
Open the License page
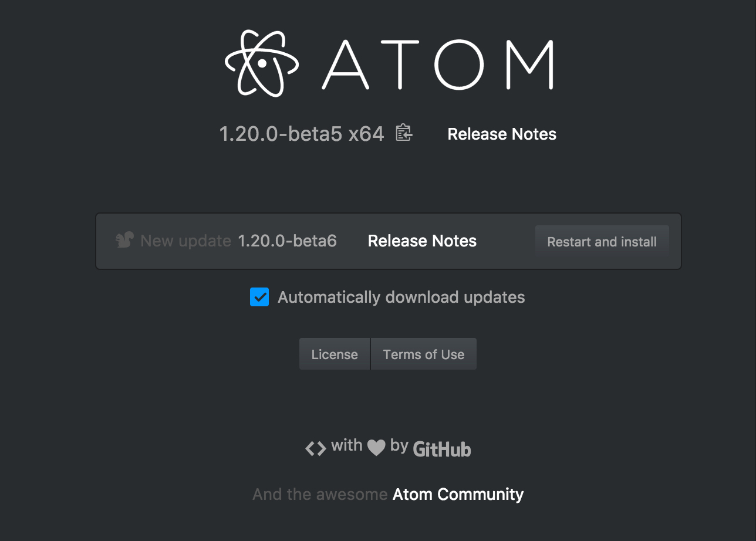(334, 354)
